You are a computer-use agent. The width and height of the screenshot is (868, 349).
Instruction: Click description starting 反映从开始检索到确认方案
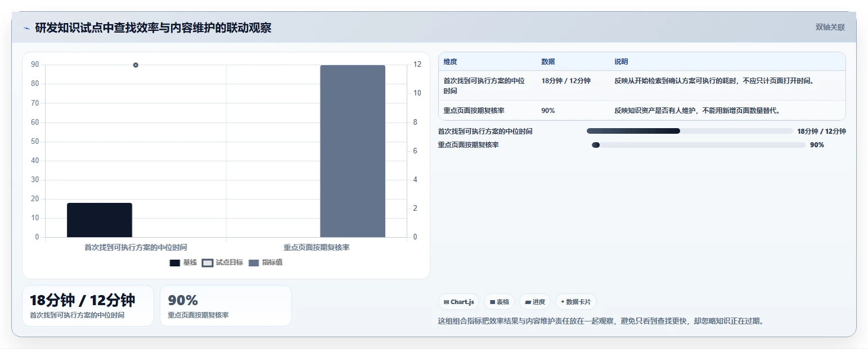[714, 81]
